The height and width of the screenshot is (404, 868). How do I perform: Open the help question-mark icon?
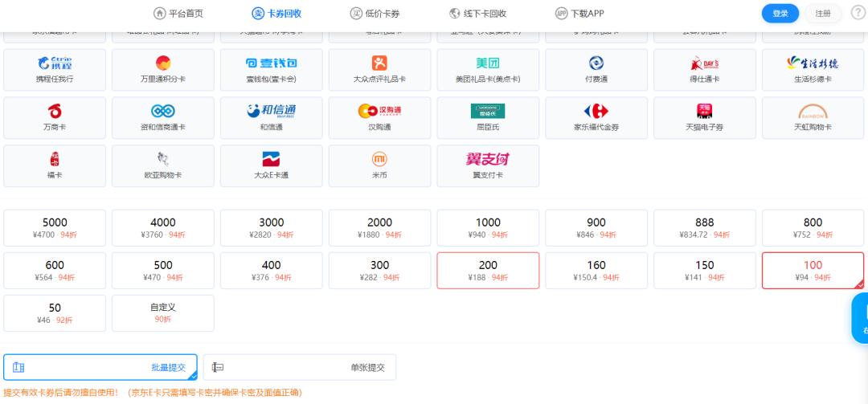[858, 14]
